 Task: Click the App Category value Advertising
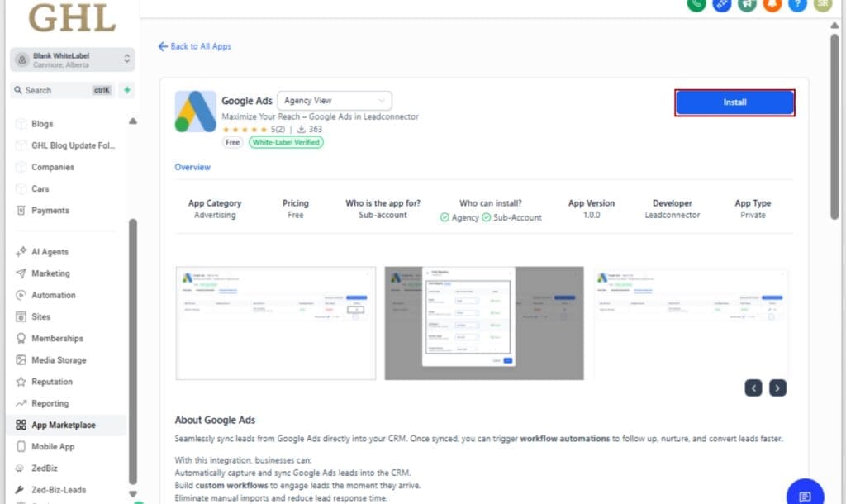tap(215, 215)
